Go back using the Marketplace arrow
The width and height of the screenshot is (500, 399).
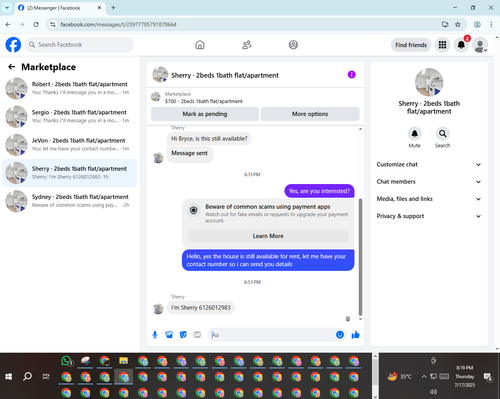tap(12, 67)
